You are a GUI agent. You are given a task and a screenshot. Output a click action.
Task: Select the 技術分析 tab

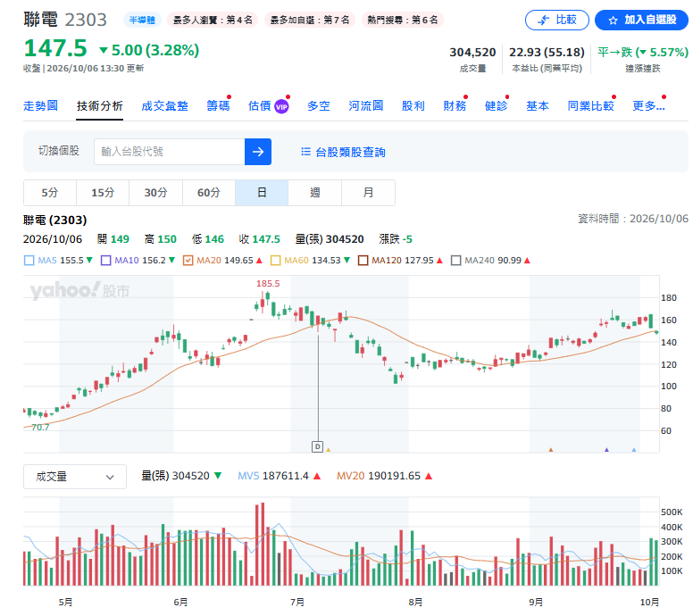(99, 106)
